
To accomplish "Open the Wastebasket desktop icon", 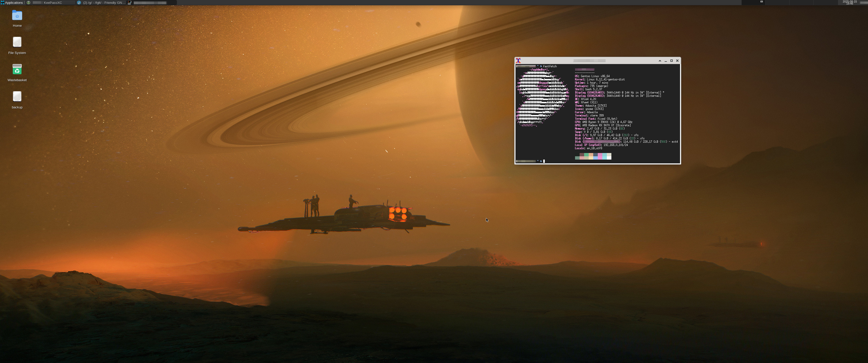I will pos(17,70).
